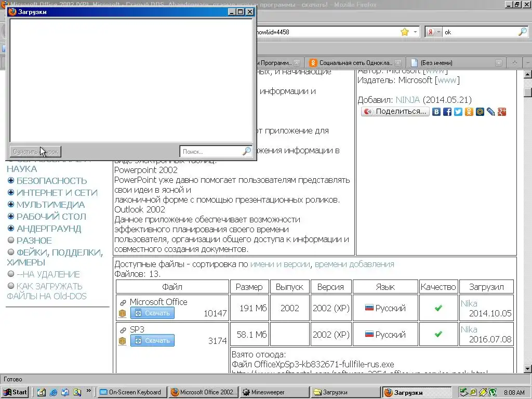Share the page via the Odnoklassniki icon
The width and height of the screenshot is (532, 399).
tap(469, 112)
